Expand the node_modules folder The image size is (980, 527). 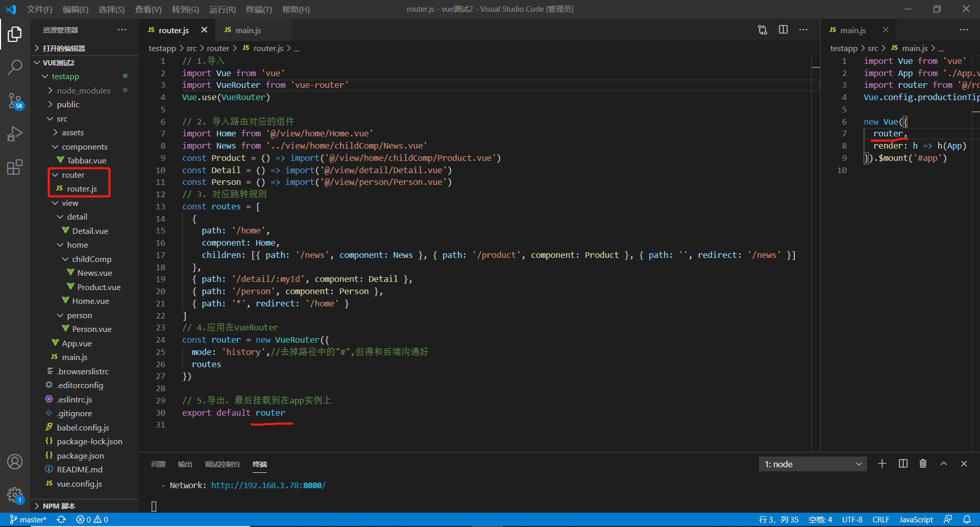pos(83,90)
